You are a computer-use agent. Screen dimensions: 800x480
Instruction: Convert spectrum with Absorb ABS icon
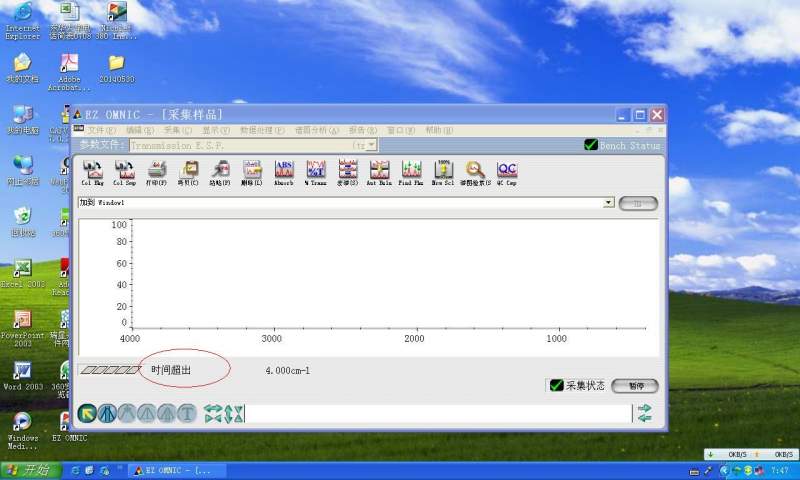[284, 173]
